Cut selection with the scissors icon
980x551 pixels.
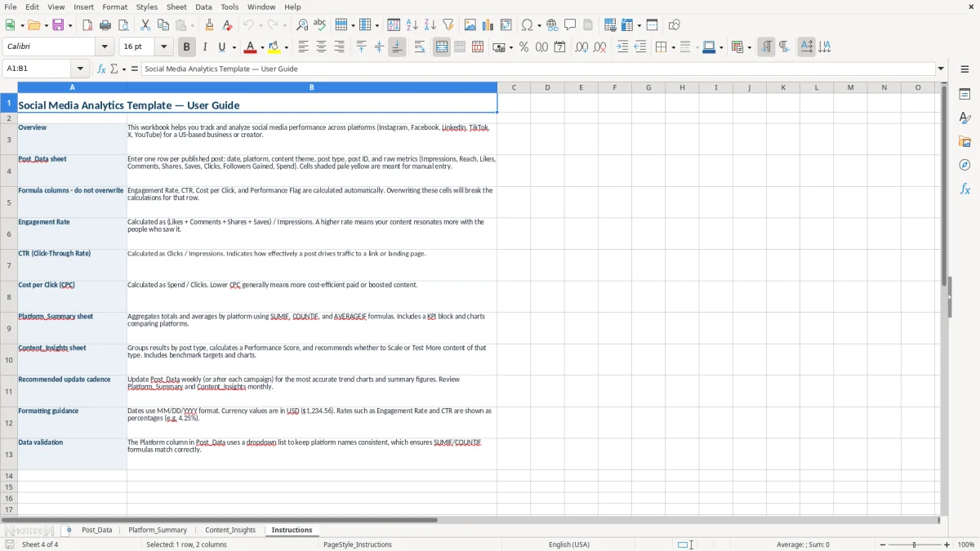[x=145, y=25]
